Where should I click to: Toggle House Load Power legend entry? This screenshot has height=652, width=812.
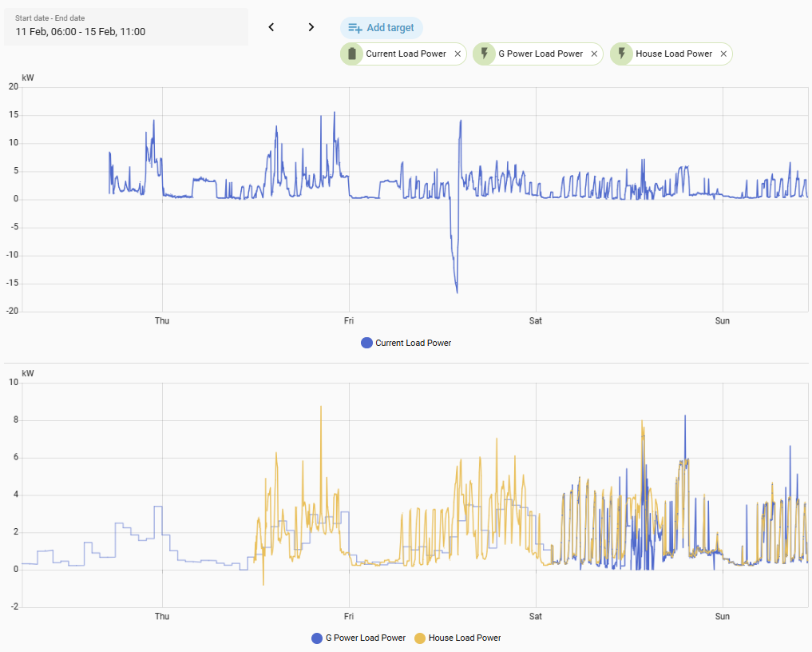(457, 638)
